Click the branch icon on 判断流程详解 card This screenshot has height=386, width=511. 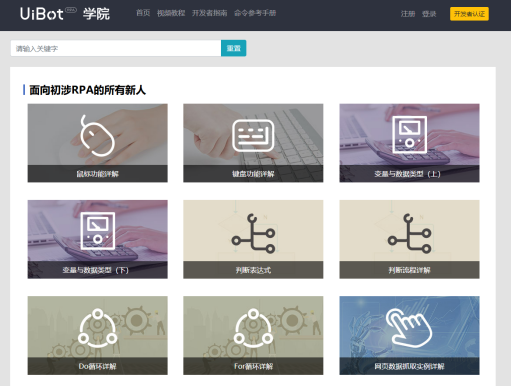click(x=409, y=233)
